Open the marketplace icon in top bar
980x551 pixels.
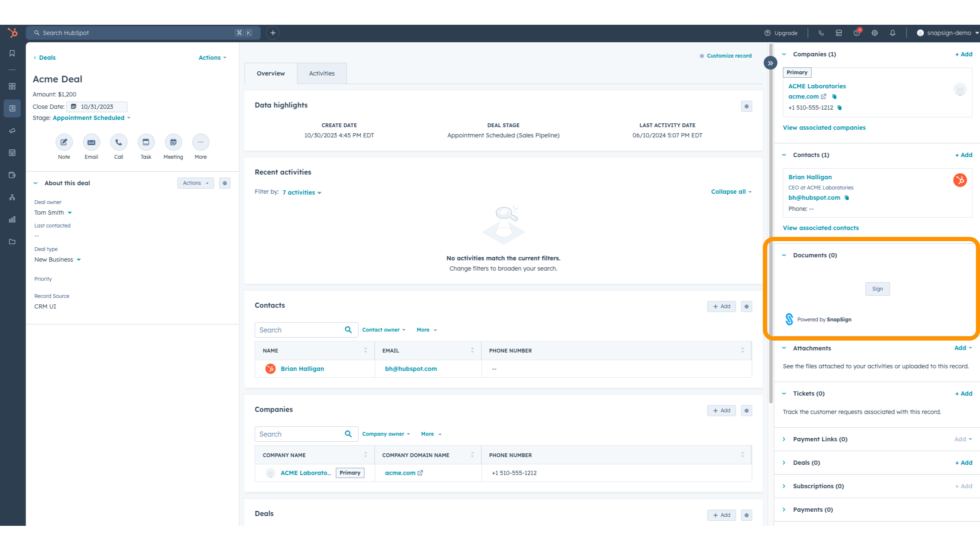point(839,33)
